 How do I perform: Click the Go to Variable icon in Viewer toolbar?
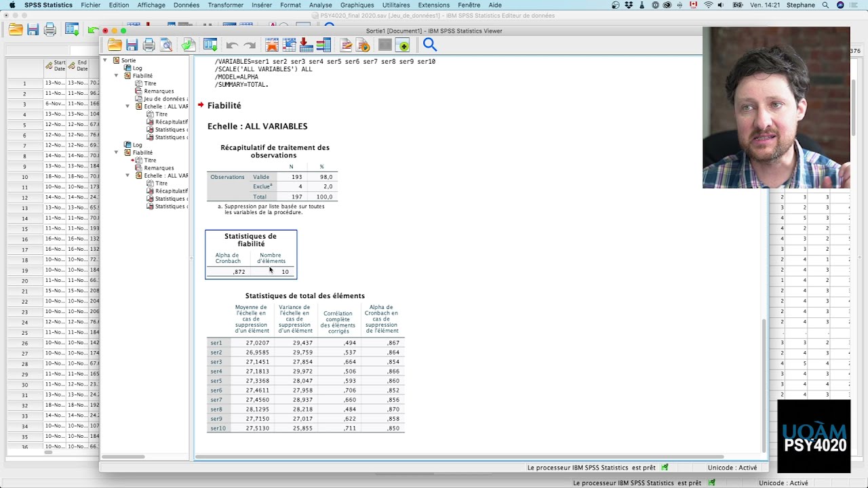[x=306, y=45]
